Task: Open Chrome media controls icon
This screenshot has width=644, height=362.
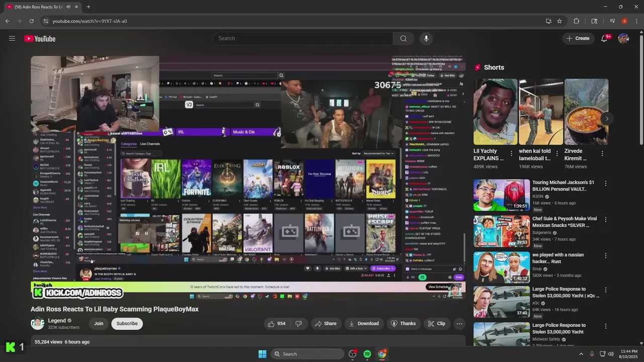Action: tap(612, 21)
